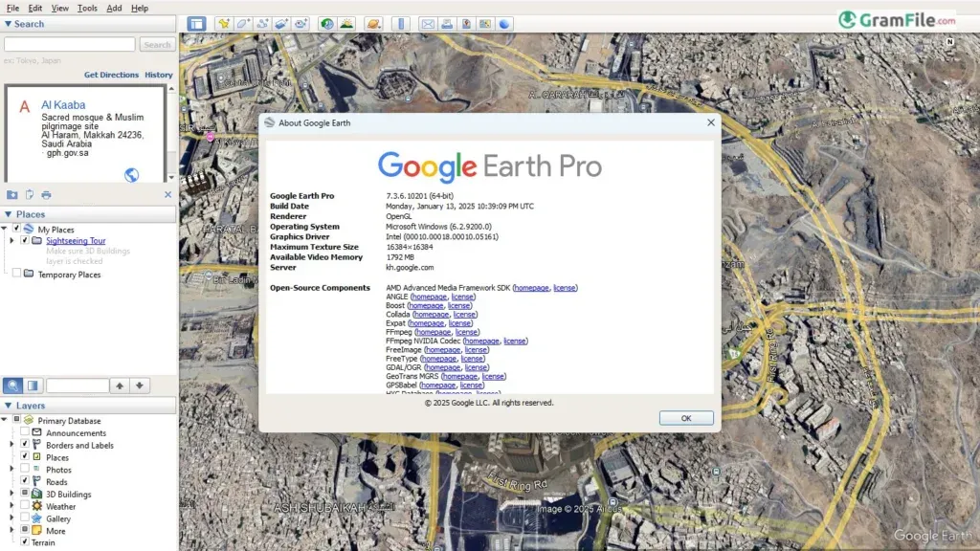Open the planet switcher (Saturn icon)

(x=373, y=24)
